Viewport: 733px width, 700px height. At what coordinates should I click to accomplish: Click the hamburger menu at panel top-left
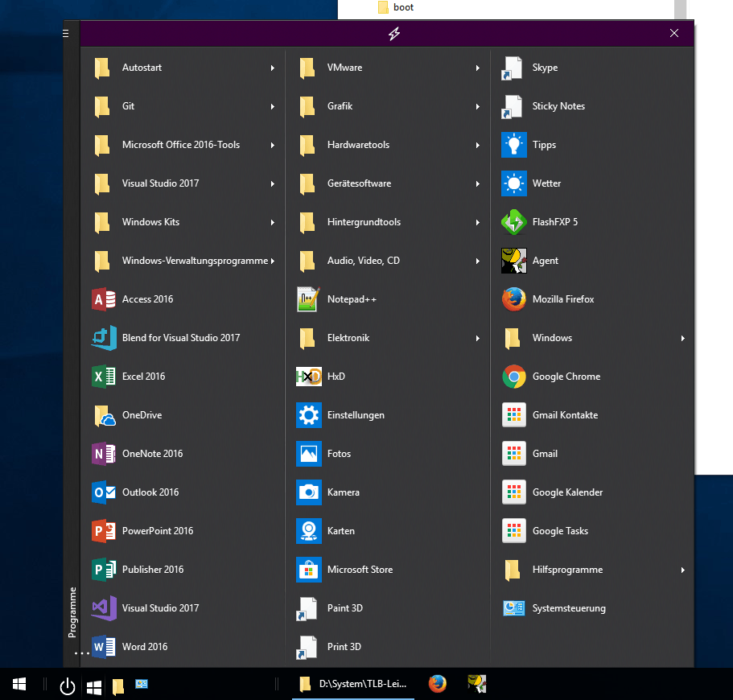click(66, 33)
